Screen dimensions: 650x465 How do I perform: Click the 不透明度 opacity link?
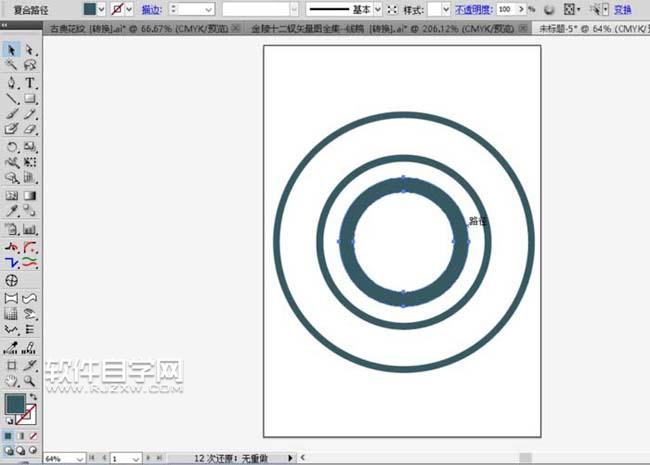coord(475,9)
